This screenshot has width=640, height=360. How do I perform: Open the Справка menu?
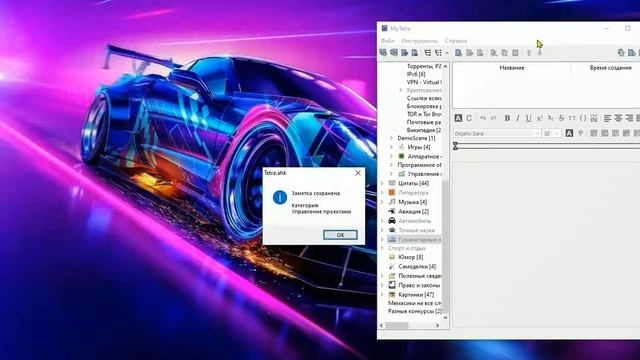pos(456,41)
